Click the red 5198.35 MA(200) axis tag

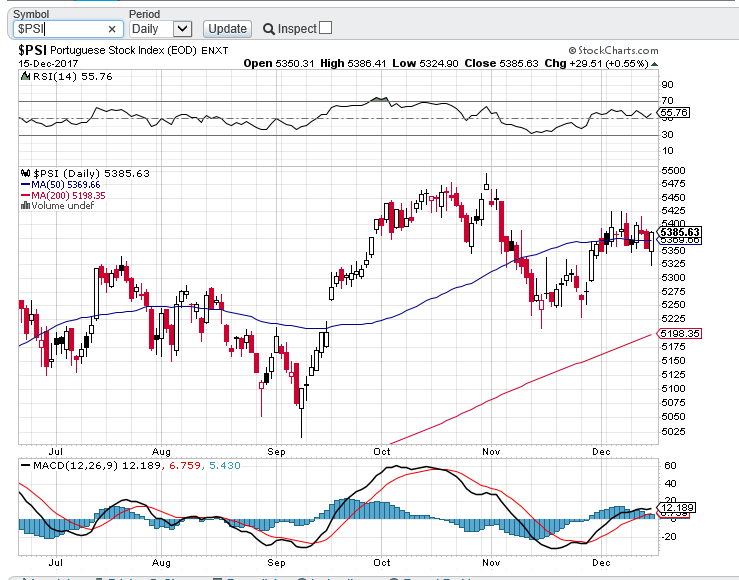point(679,334)
